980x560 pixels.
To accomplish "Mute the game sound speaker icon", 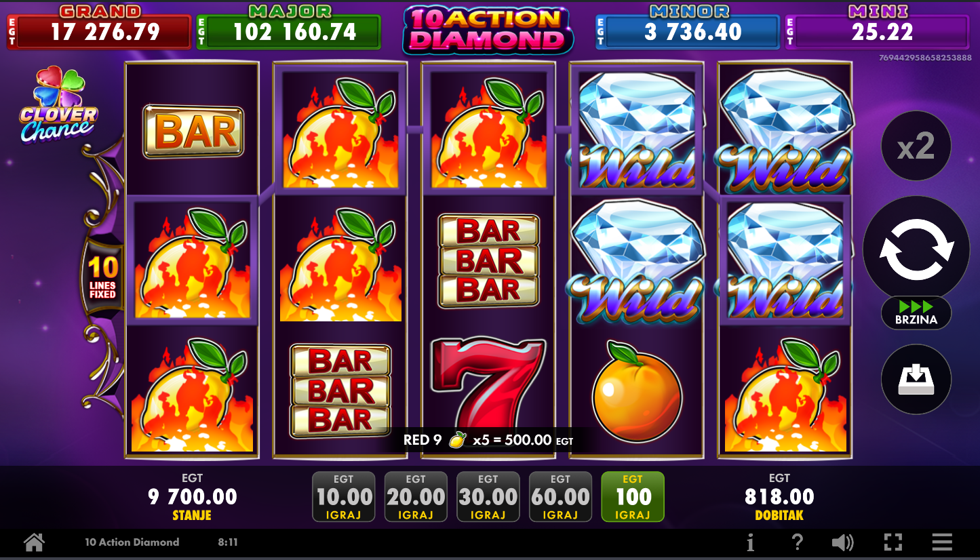I will (x=843, y=542).
